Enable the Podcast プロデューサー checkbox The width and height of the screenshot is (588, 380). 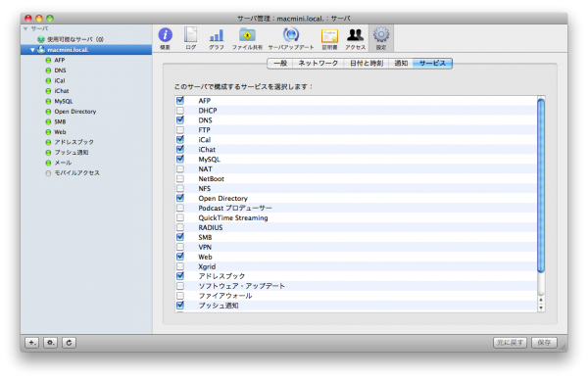tap(180, 208)
